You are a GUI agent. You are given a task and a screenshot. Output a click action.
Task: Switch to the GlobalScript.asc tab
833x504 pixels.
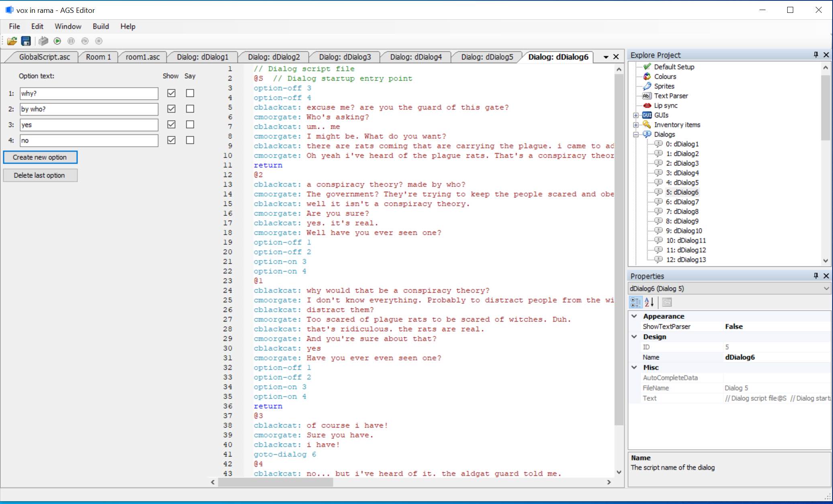pyautogui.click(x=44, y=57)
